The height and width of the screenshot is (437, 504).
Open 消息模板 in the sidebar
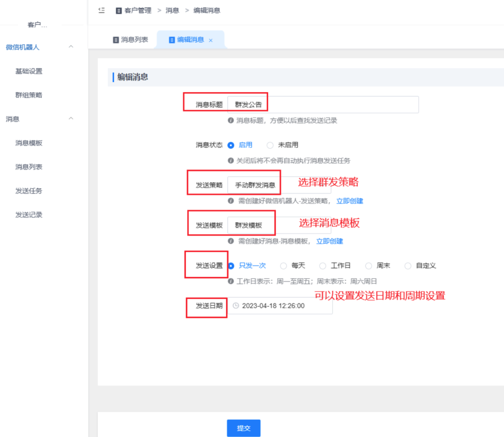[x=29, y=143]
